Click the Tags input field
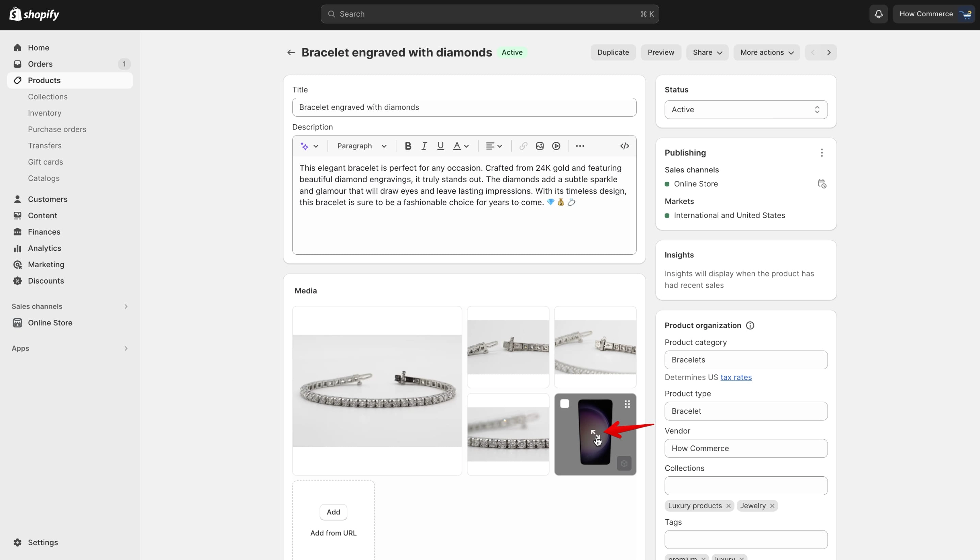The width and height of the screenshot is (980, 560). pos(746,540)
